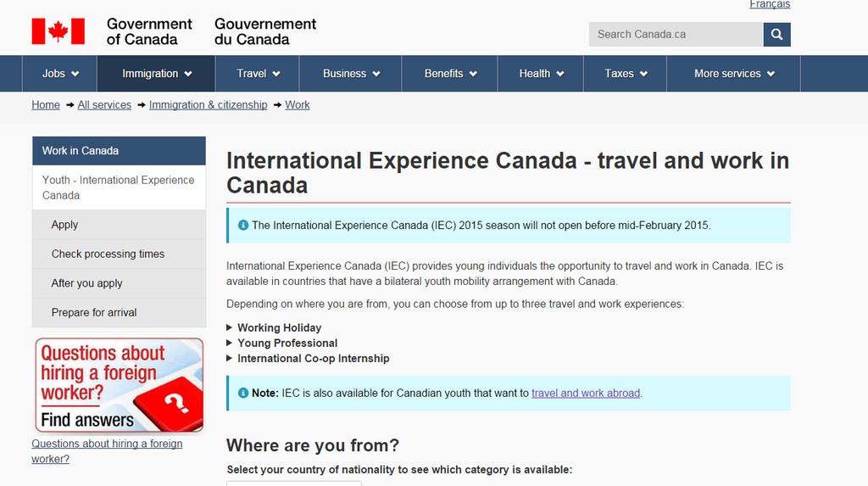Open the Taxes menu
Viewport: 868px width, 486px height.
coord(626,74)
